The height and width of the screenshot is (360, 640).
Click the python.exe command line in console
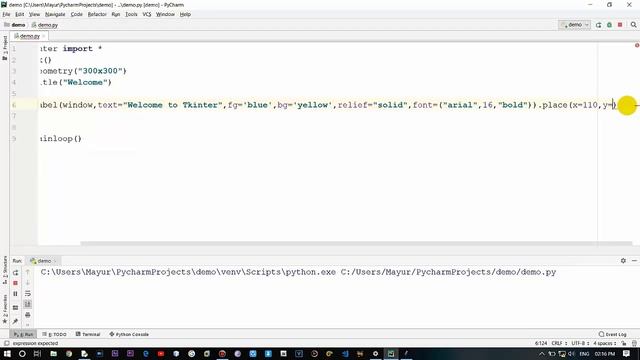[298, 272]
